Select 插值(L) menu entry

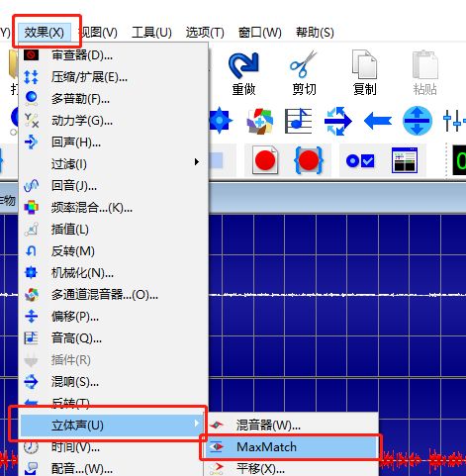coord(114,230)
